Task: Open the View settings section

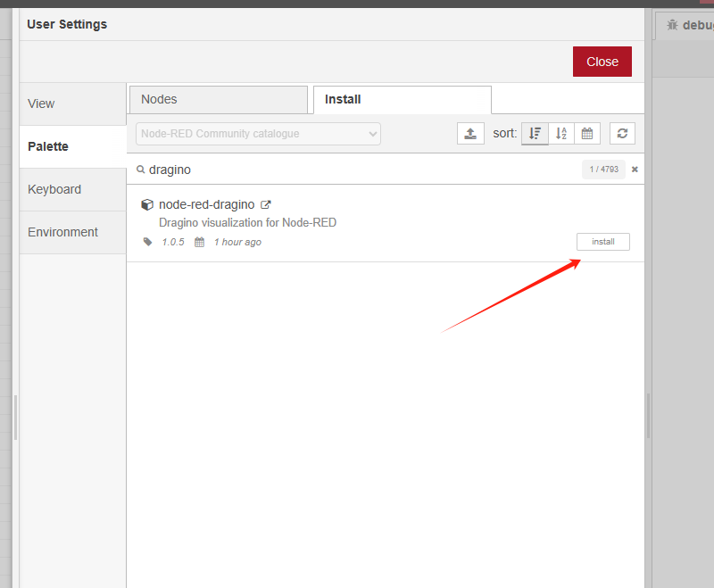Action: (x=73, y=104)
